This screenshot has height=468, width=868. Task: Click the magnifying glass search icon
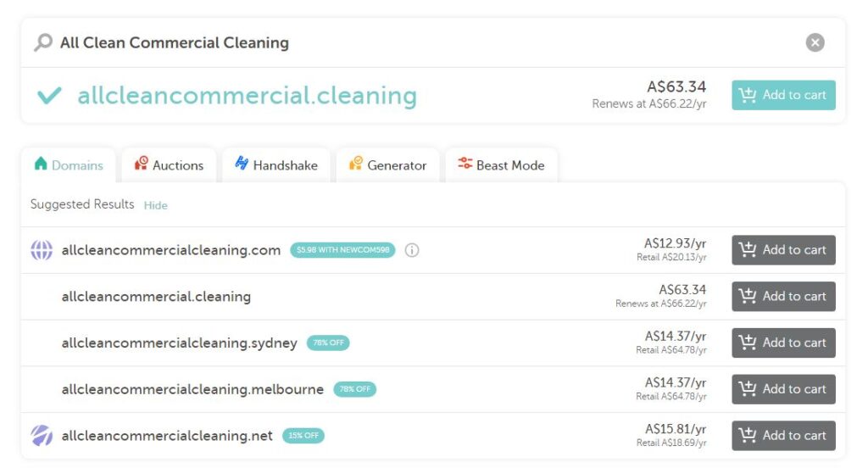coord(43,42)
